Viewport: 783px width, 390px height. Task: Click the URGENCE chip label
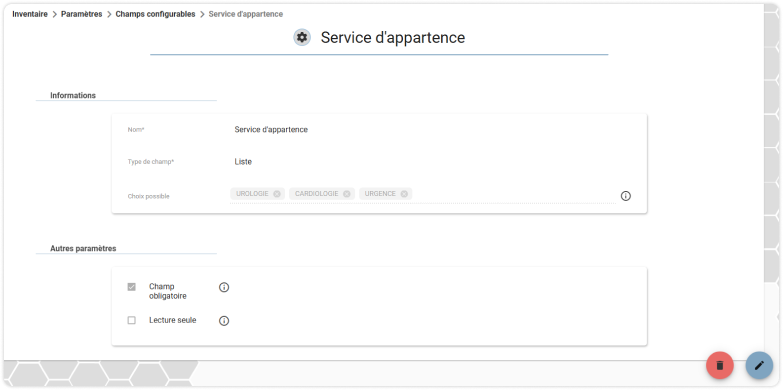(x=380, y=194)
